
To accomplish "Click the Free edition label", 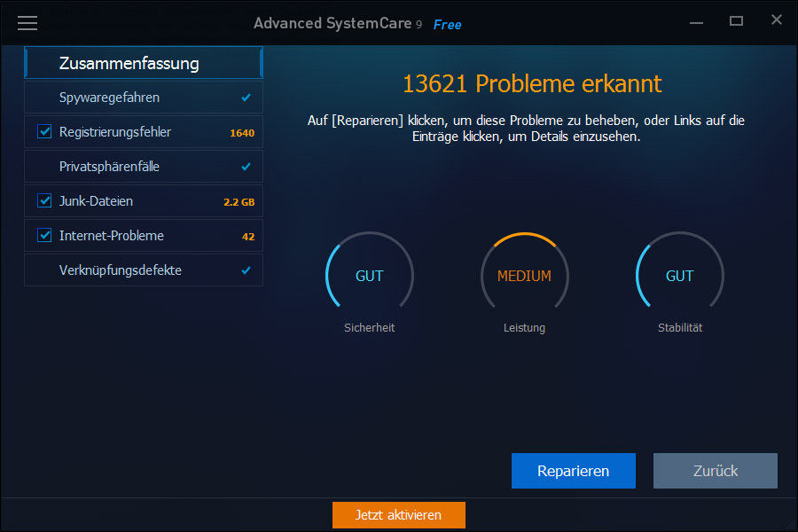I will pos(448,25).
